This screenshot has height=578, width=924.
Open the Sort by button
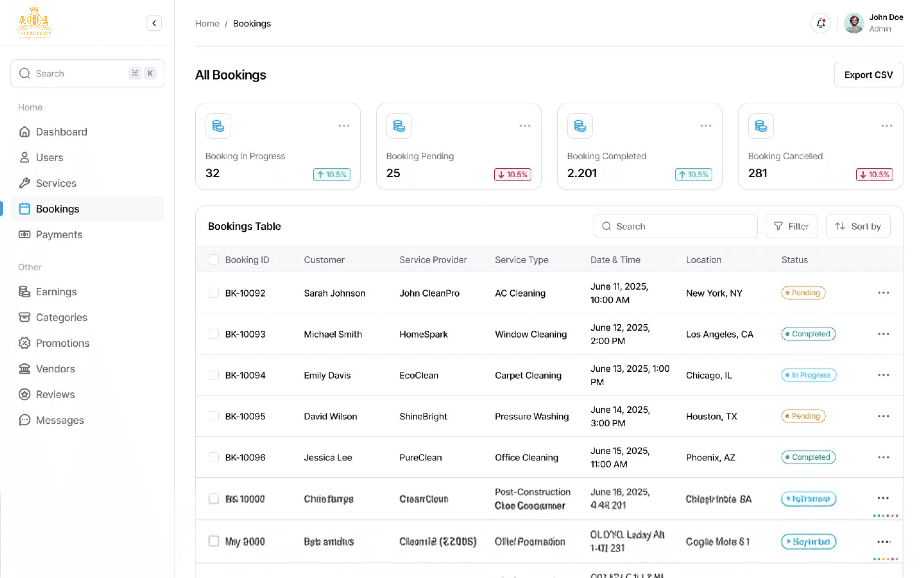click(x=858, y=226)
